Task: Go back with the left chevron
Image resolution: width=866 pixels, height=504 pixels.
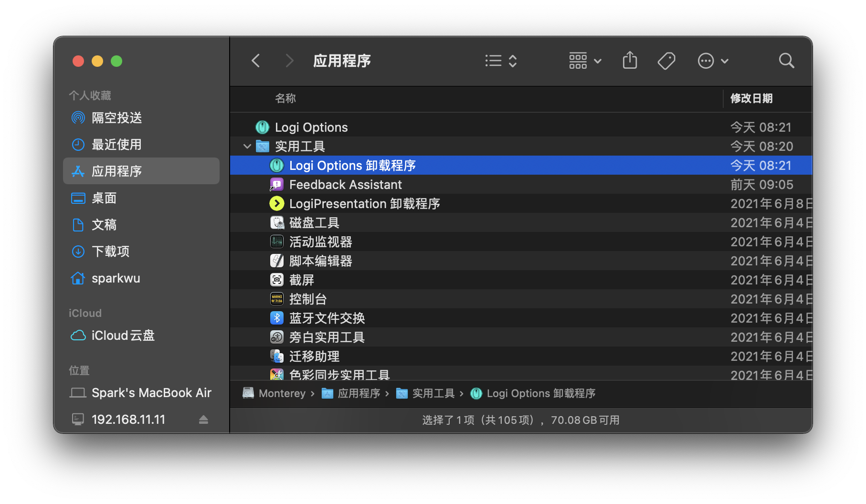Action: [256, 61]
